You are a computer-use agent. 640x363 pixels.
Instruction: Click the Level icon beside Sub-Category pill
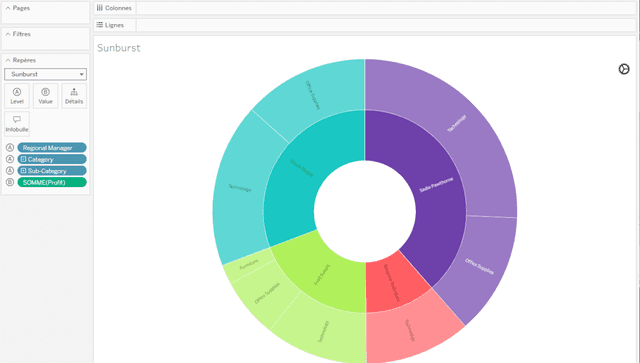tap(10, 171)
